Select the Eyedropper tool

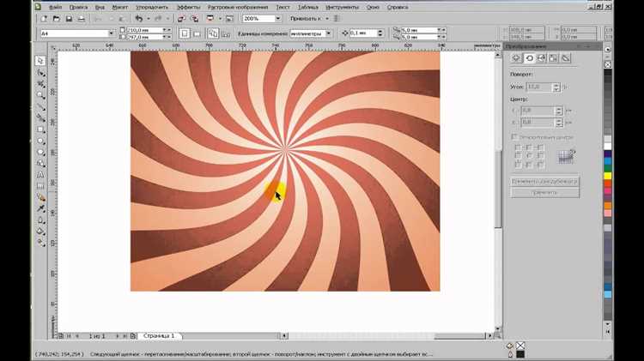[x=39, y=209]
